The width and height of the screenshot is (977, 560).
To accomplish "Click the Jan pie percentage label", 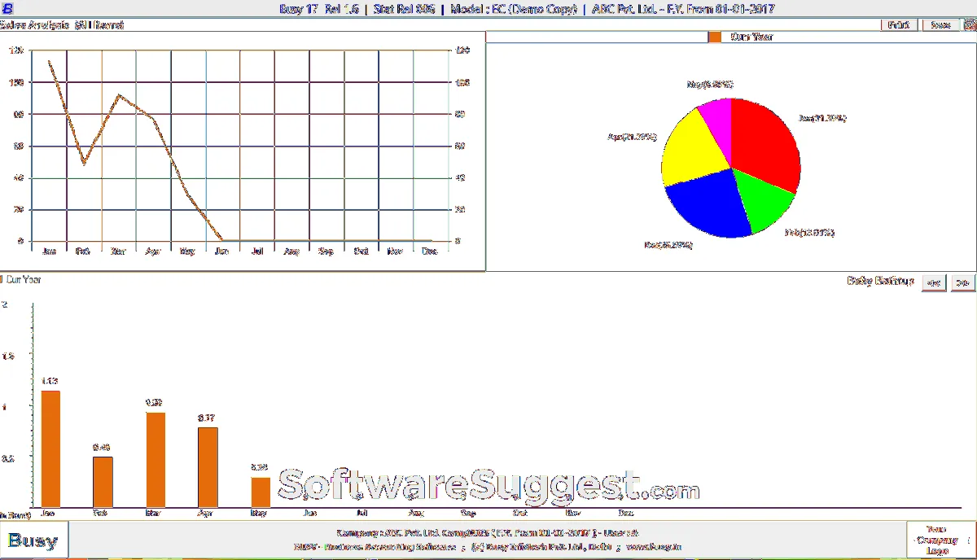I will point(822,119).
